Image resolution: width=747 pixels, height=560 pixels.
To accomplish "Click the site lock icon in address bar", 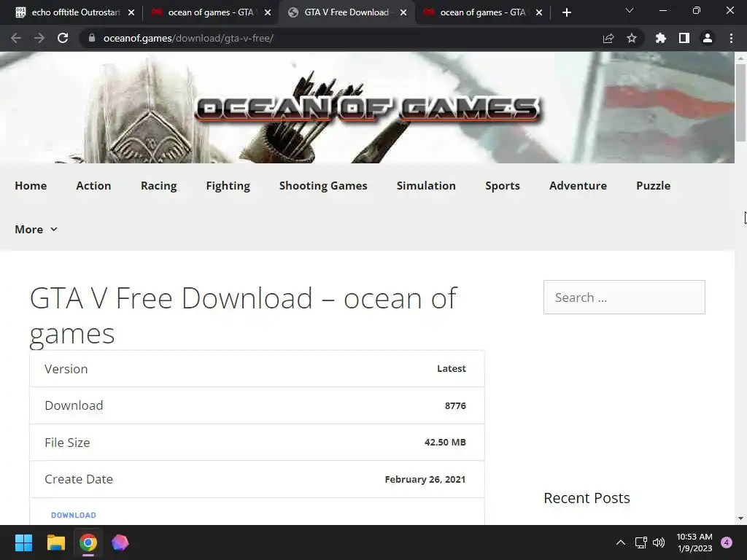I will (x=92, y=38).
